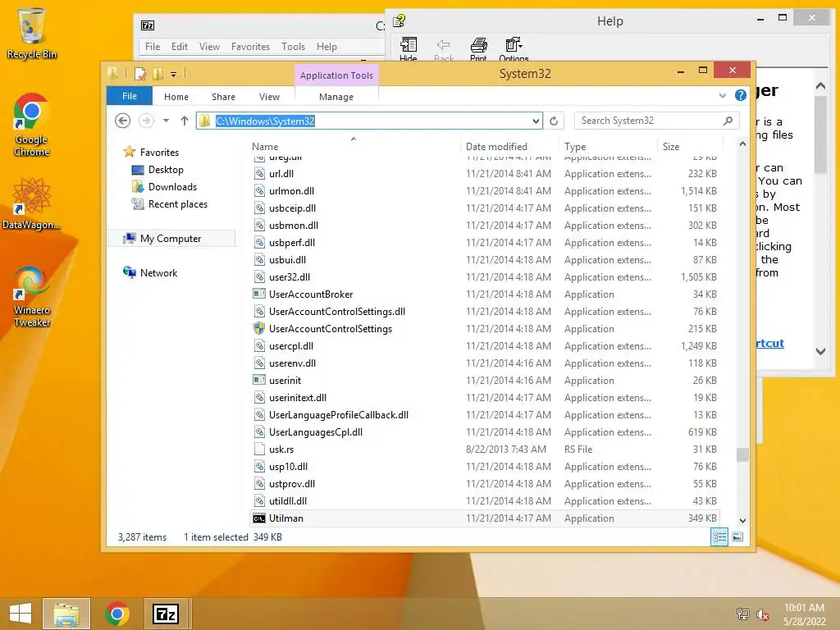Click Hide button in Help window
This screenshot has height=630, width=840.
[409, 50]
